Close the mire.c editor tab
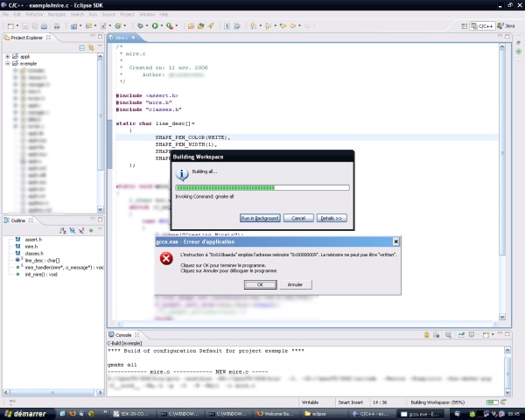525x420 pixels. [x=133, y=38]
